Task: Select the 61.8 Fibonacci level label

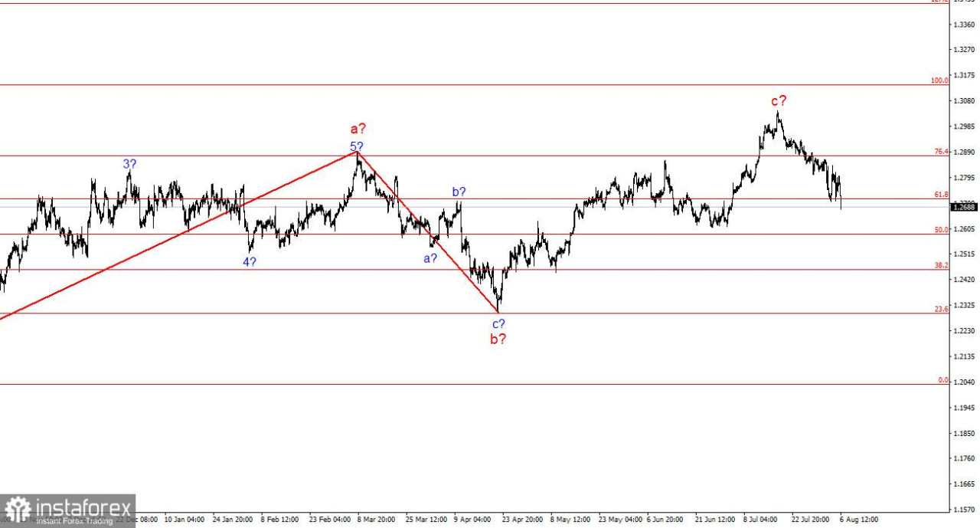Action: click(x=941, y=195)
